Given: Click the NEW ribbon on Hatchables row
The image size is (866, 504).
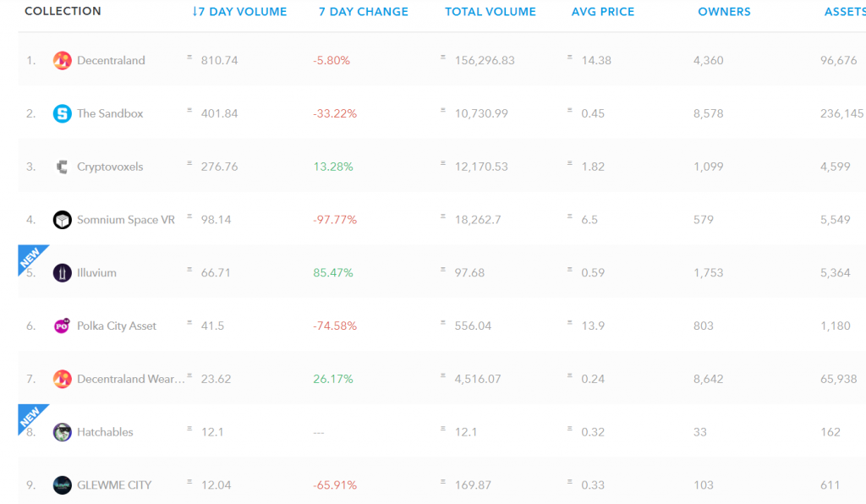Looking at the screenshot, I should [x=30, y=415].
